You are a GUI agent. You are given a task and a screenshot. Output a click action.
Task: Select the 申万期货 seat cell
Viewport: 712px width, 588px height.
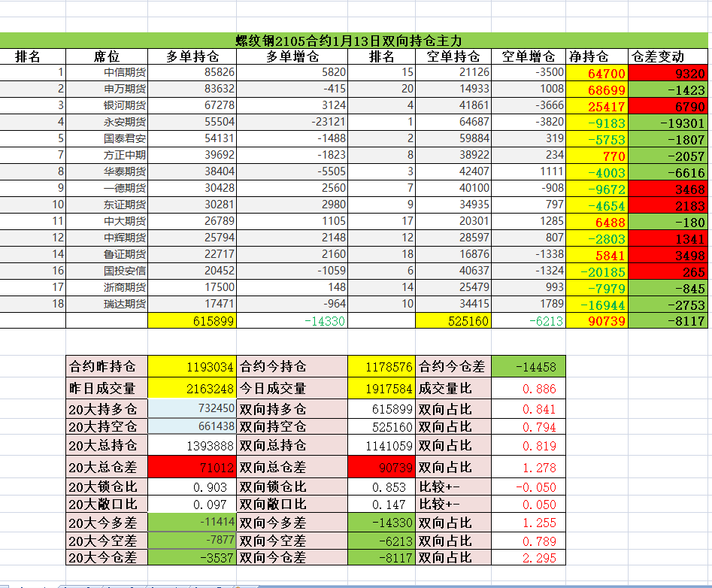(x=107, y=89)
